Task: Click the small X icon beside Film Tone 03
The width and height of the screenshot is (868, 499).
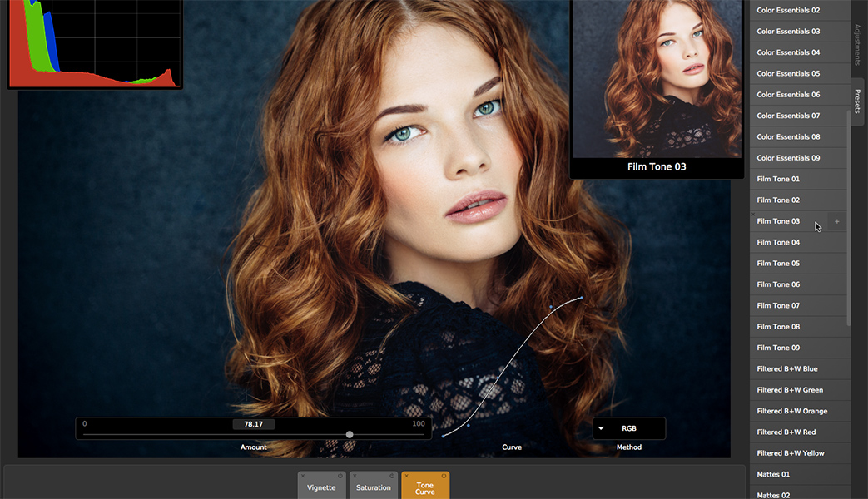Action: pos(753,215)
